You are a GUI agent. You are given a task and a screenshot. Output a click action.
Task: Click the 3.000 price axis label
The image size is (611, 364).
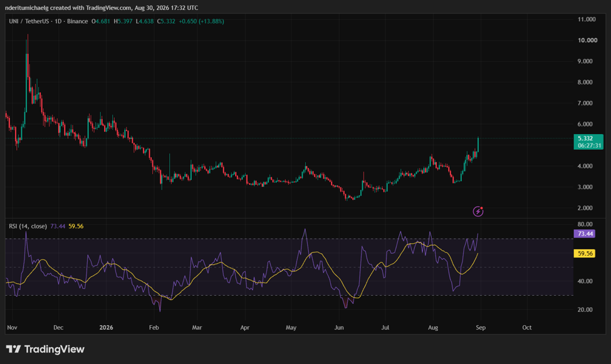coord(585,187)
